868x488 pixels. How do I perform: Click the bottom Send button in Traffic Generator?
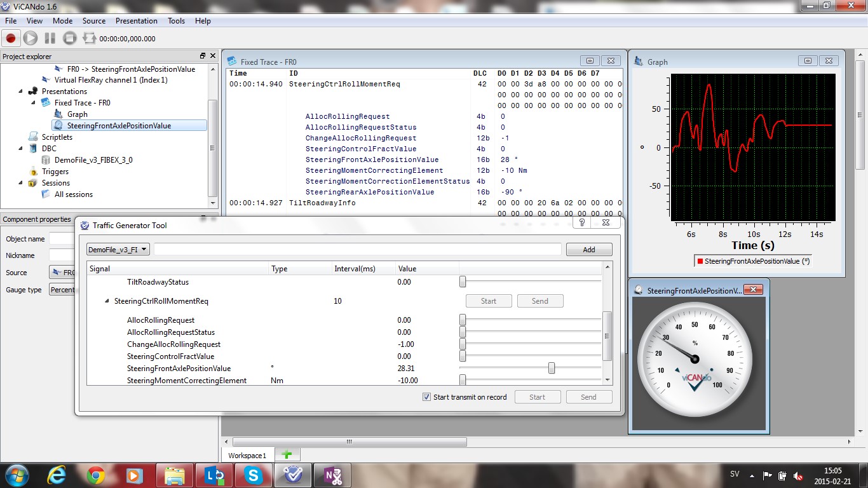589,397
